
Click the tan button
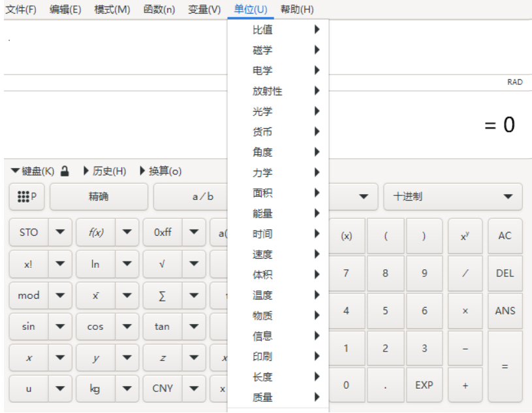click(x=163, y=327)
